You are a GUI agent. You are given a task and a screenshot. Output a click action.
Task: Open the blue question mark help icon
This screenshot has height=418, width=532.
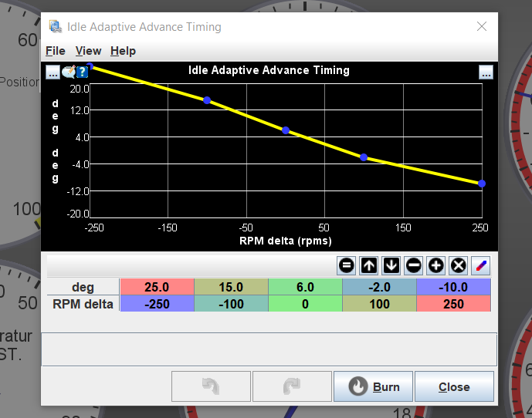82,72
